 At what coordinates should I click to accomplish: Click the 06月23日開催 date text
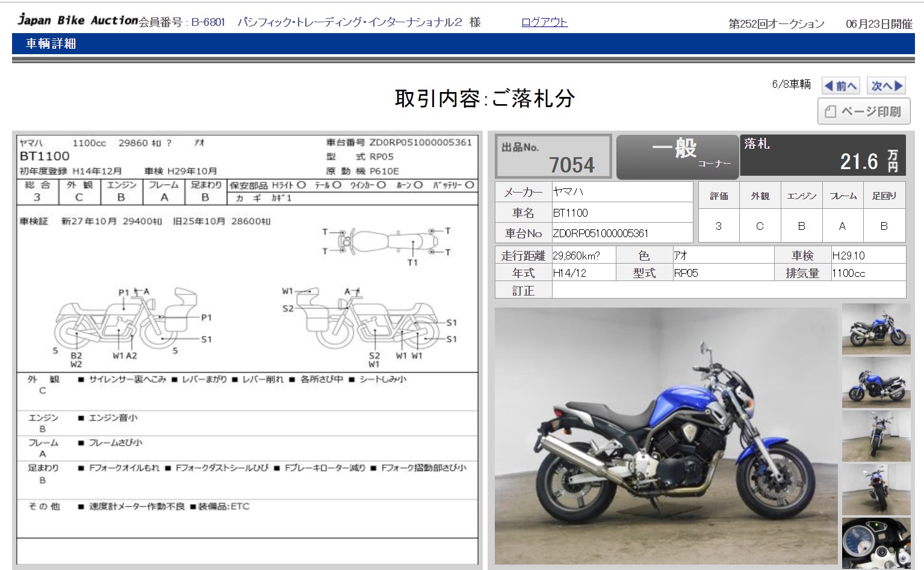point(879,24)
